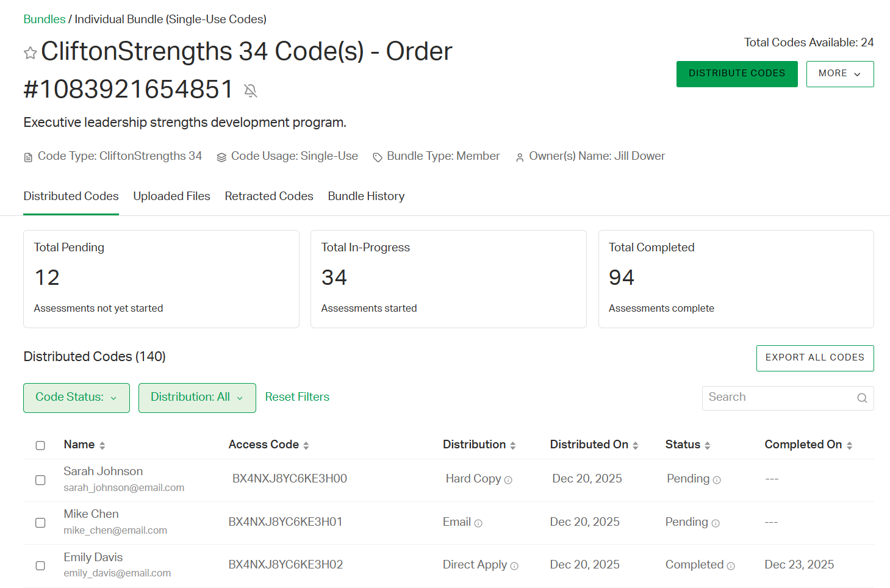
Task: Switch to Retracted Codes tab
Action: click(x=269, y=196)
